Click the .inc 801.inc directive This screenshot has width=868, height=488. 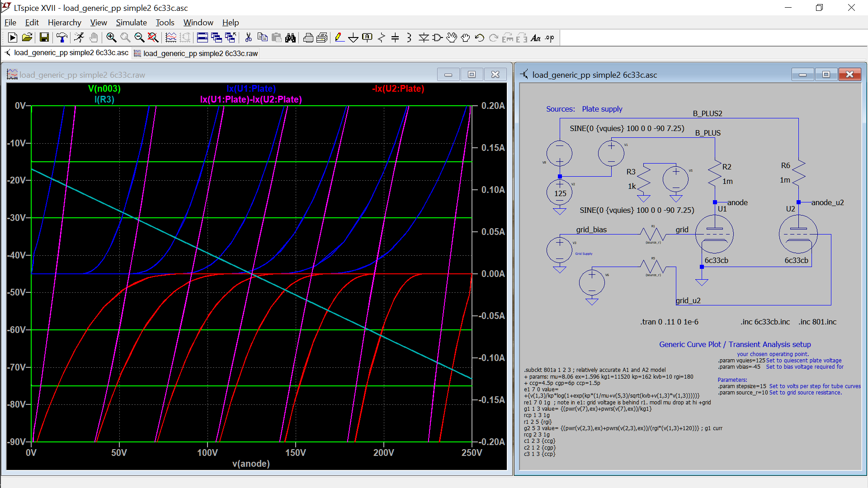tap(817, 322)
